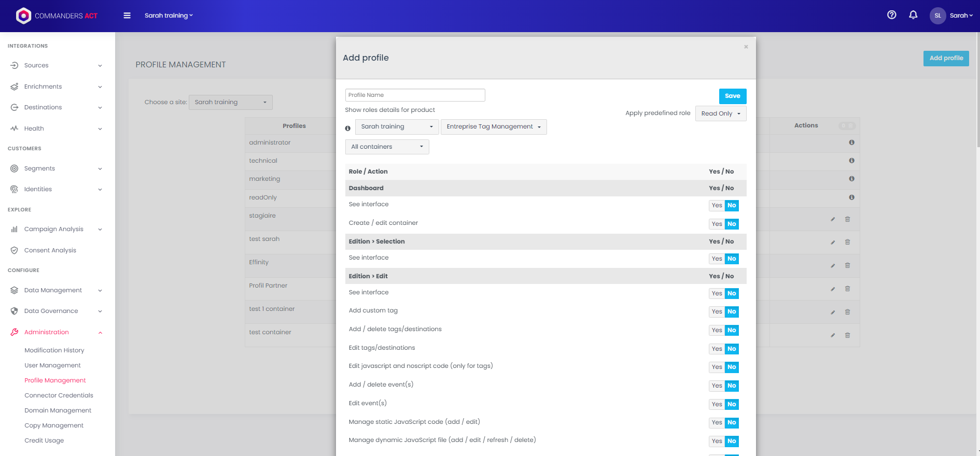Toggle Add custom tag permission switch
The image size is (980, 456).
click(723, 312)
